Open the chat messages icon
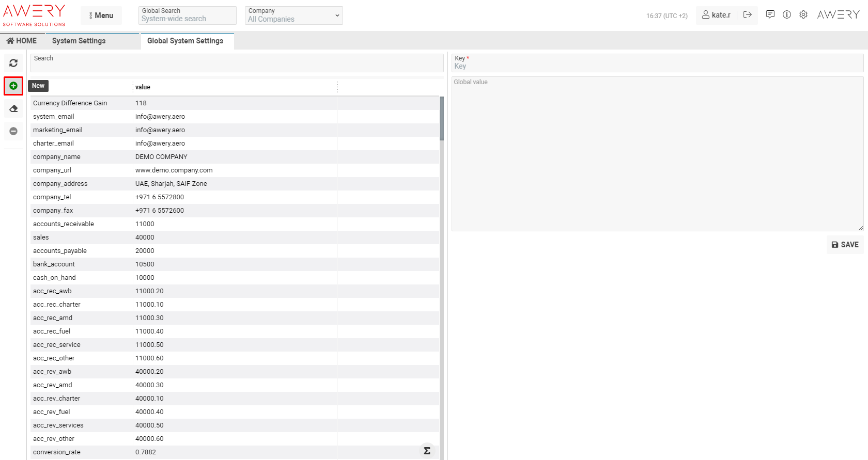The width and height of the screenshot is (868, 460). pos(770,15)
